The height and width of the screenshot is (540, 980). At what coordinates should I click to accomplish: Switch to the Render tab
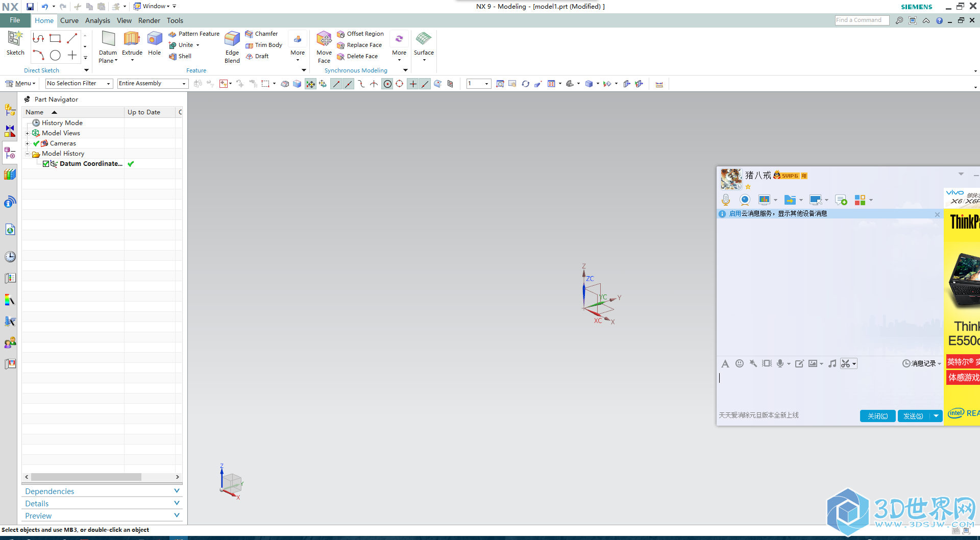[149, 20]
